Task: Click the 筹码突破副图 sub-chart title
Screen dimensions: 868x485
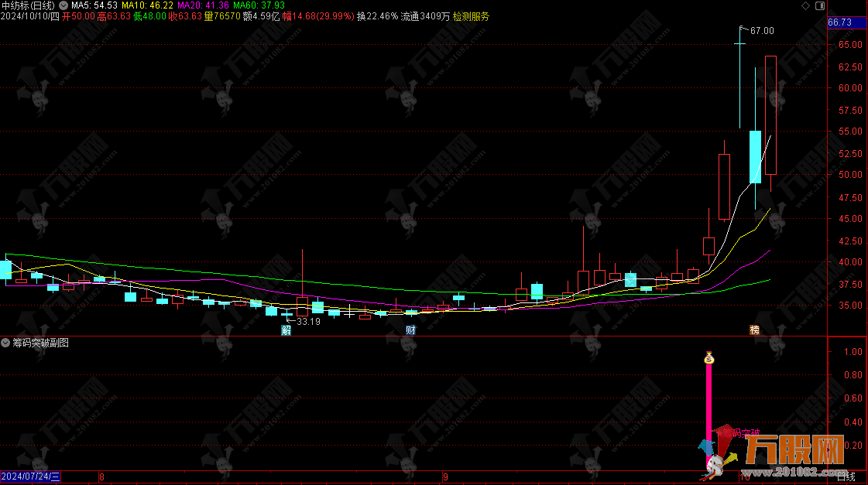Action: [40, 343]
